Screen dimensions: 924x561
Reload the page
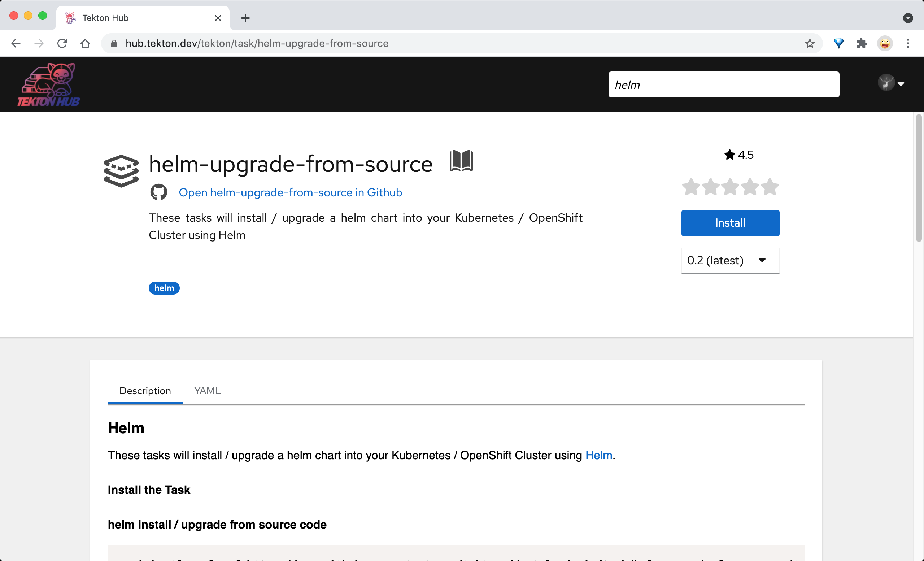point(62,43)
